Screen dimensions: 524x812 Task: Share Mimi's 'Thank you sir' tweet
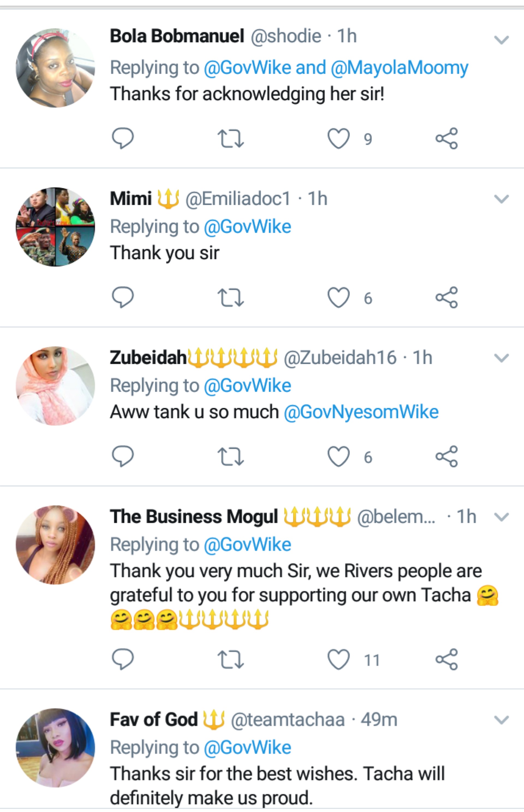pyautogui.click(x=447, y=298)
